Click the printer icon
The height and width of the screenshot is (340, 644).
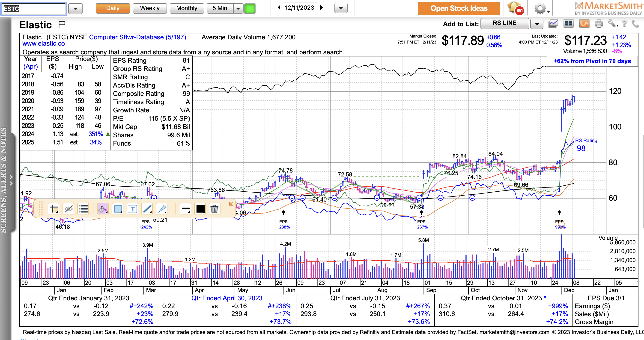[599, 24]
